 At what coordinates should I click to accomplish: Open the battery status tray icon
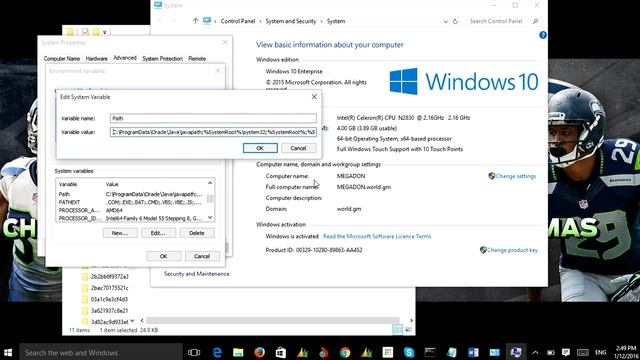point(551,353)
